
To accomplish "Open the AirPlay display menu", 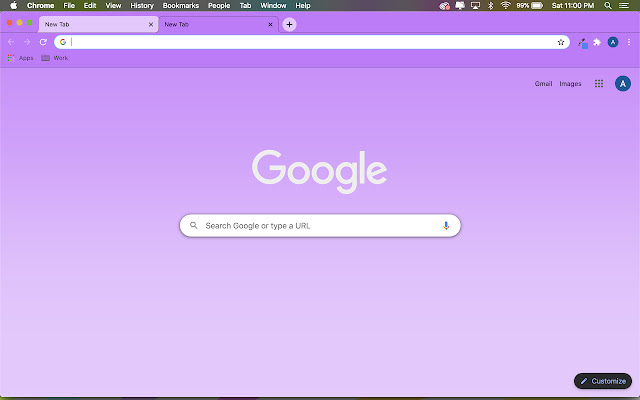I will click(475, 6).
